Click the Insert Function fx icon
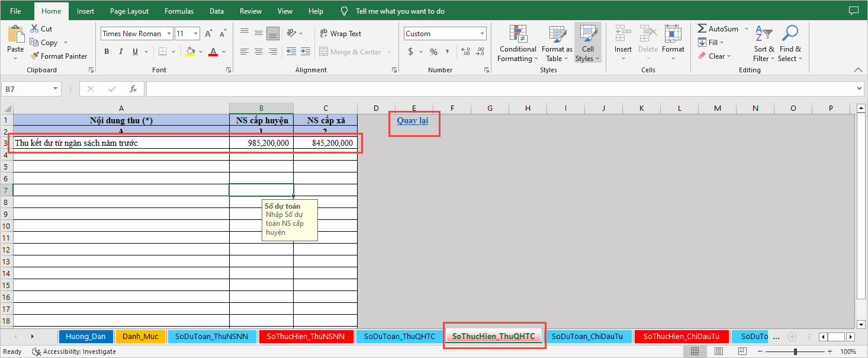This screenshot has height=358, width=868. point(133,89)
